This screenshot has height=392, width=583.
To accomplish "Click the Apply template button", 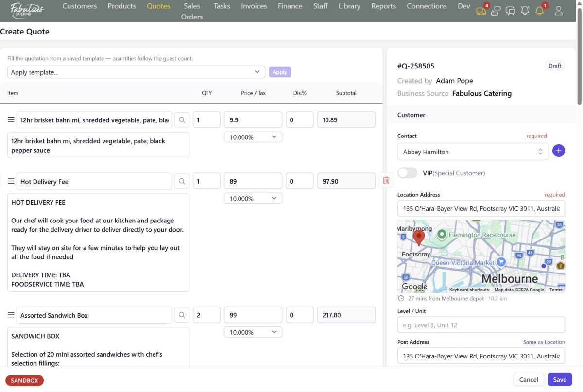I will (280, 72).
